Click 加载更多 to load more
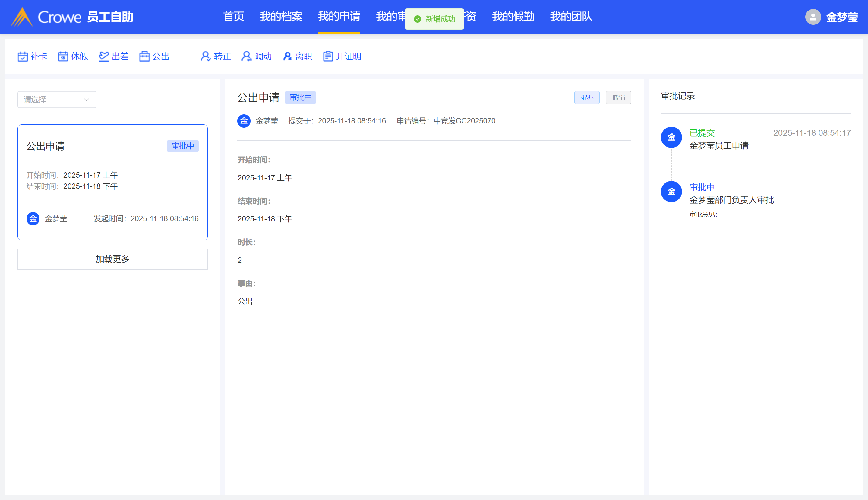 click(112, 259)
